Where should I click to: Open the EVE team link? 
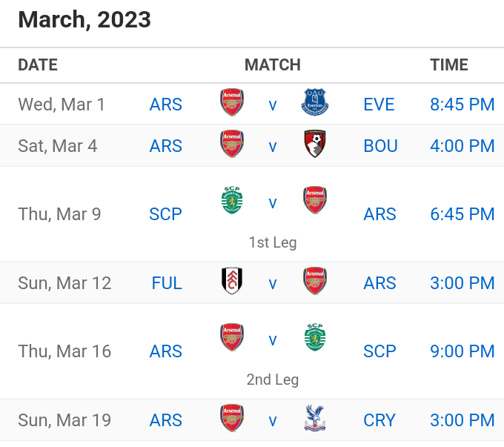click(379, 105)
